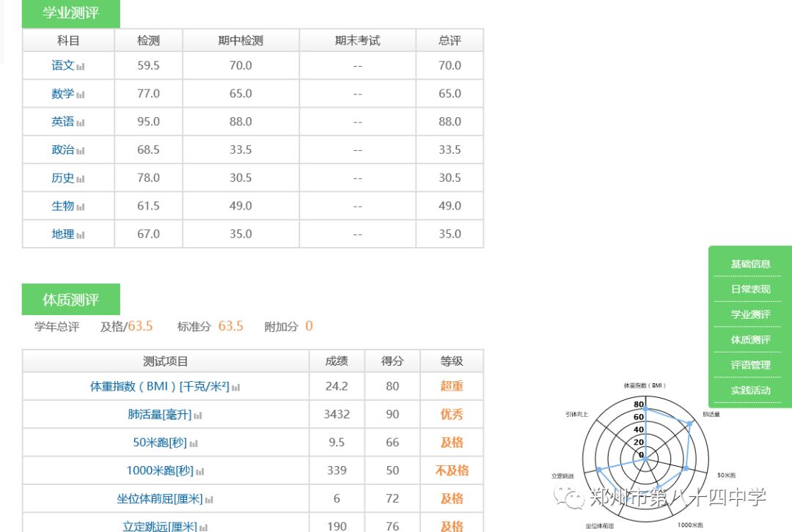The image size is (792, 532).
Task: Select 日常表现 in the side navigation
Action: tap(750, 289)
